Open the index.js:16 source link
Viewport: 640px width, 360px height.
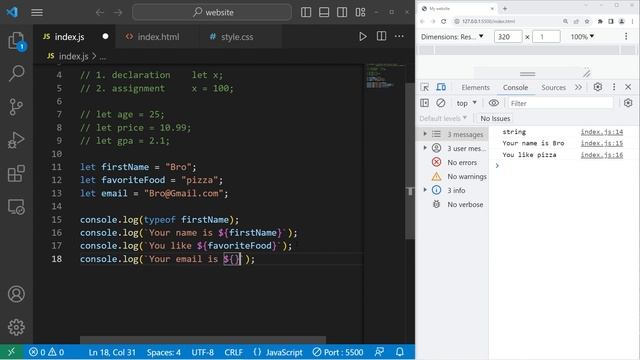(602, 155)
